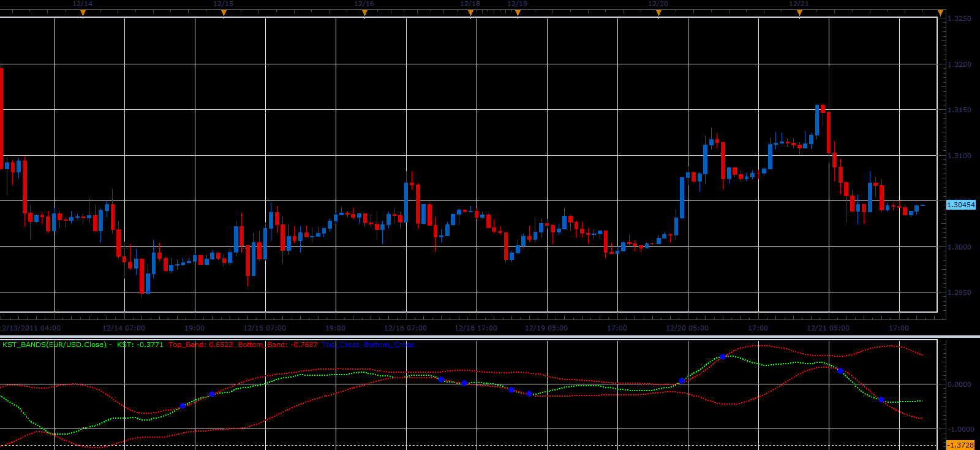980x450 pixels.
Task: Click the 1.3200 price axis label
Action: [959, 64]
